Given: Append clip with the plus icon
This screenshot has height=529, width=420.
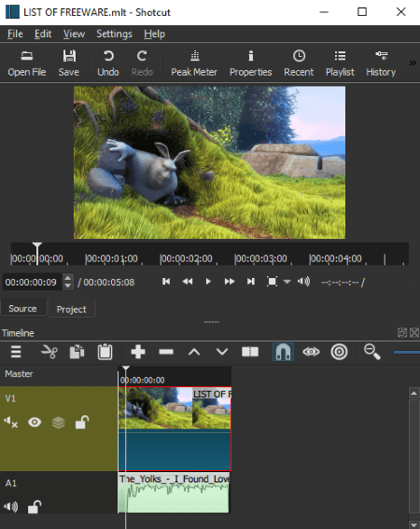Looking at the screenshot, I should tap(138, 352).
